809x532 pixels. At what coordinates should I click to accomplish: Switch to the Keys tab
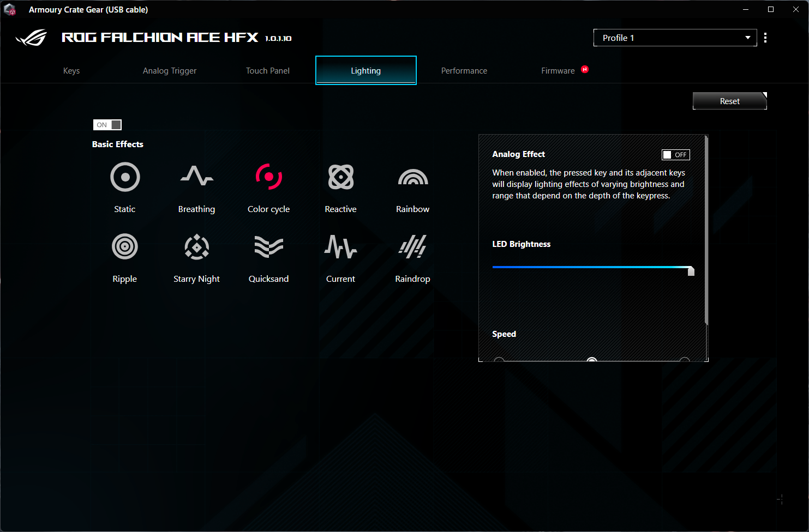tap(71, 71)
